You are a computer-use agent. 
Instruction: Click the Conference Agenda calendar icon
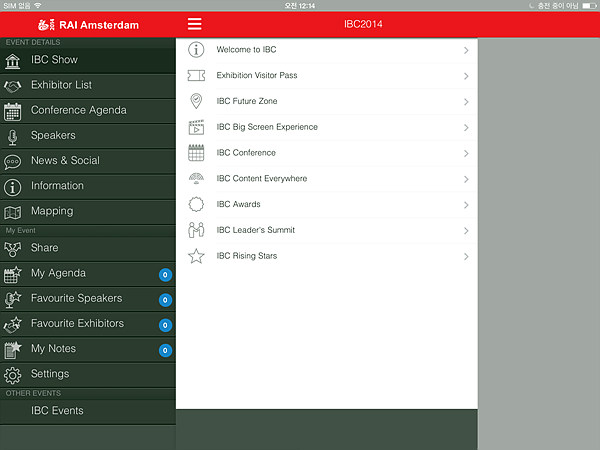point(13,112)
